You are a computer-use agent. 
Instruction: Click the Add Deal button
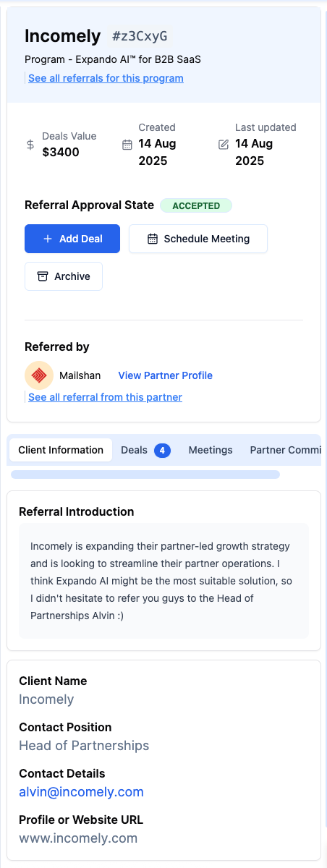(72, 239)
